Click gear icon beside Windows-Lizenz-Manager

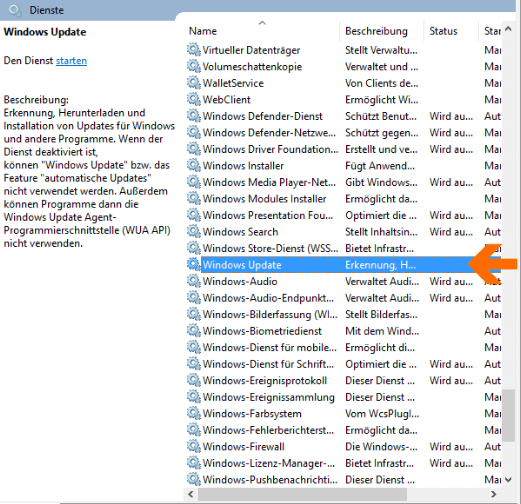(x=193, y=463)
